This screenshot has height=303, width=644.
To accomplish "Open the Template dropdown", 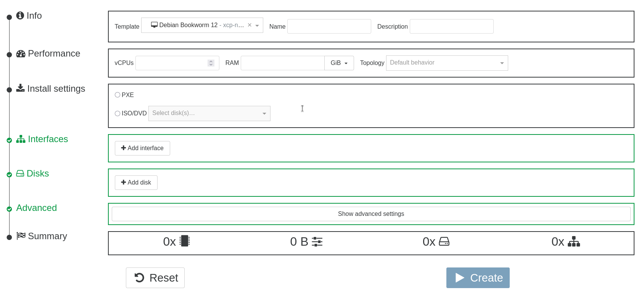I will tap(257, 26).
